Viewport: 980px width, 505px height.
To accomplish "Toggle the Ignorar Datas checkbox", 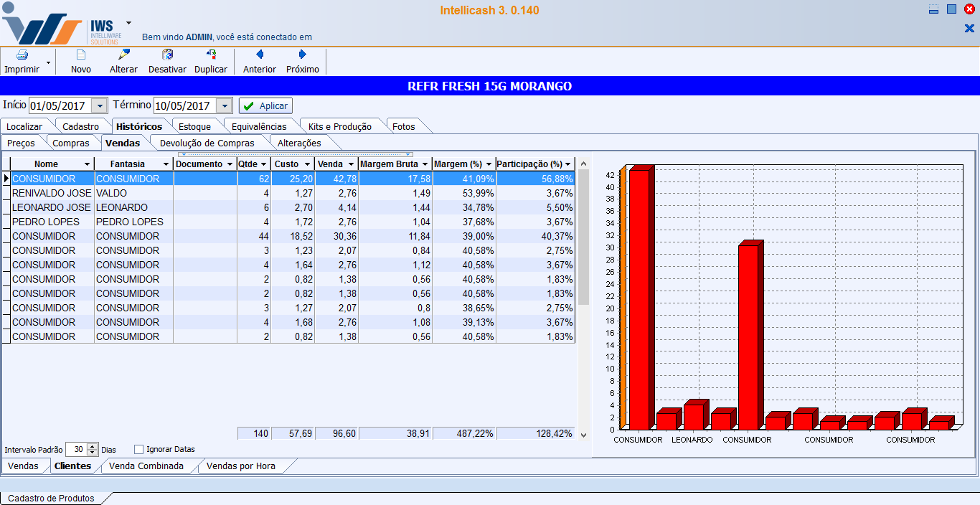I will (x=139, y=450).
